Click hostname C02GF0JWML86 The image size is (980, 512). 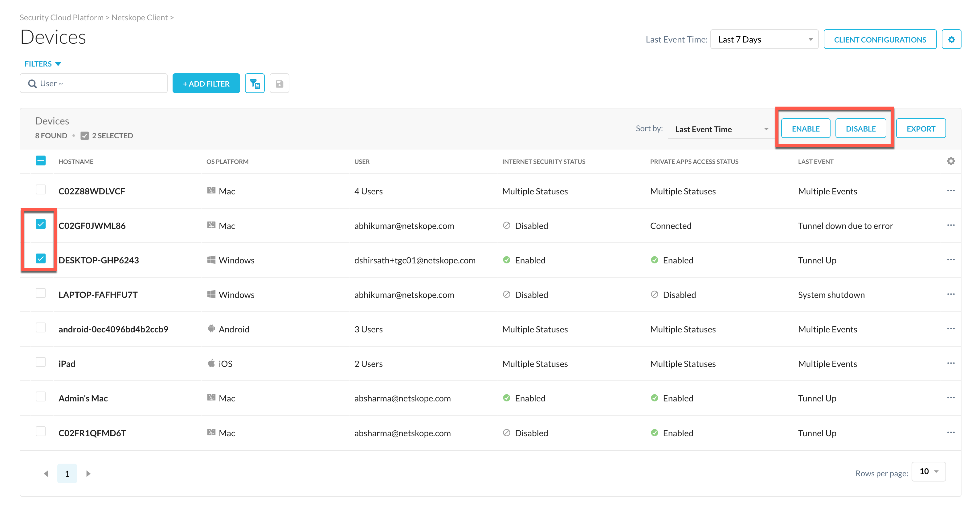click(92, 226)
